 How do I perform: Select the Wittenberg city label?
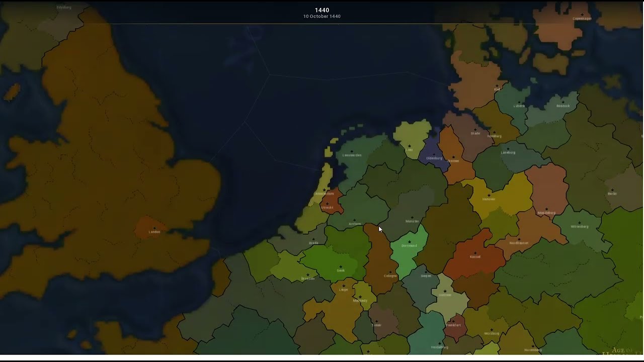point(579,227)
